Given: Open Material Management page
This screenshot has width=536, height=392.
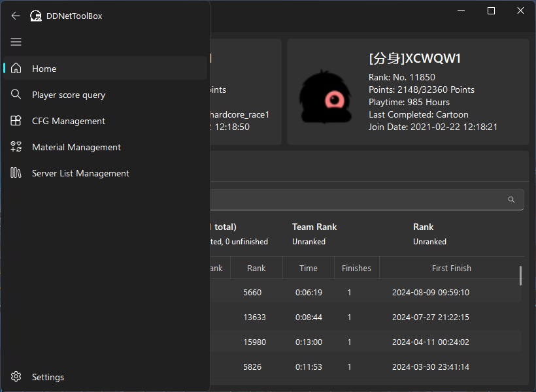Looking at the screenshot, I should [x=105, y=147].
